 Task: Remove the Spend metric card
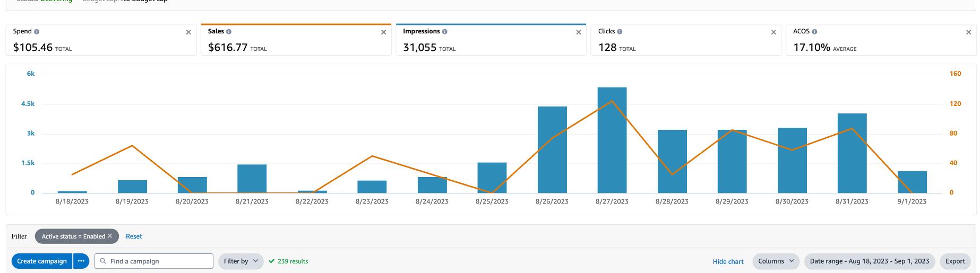coord(188,32)
